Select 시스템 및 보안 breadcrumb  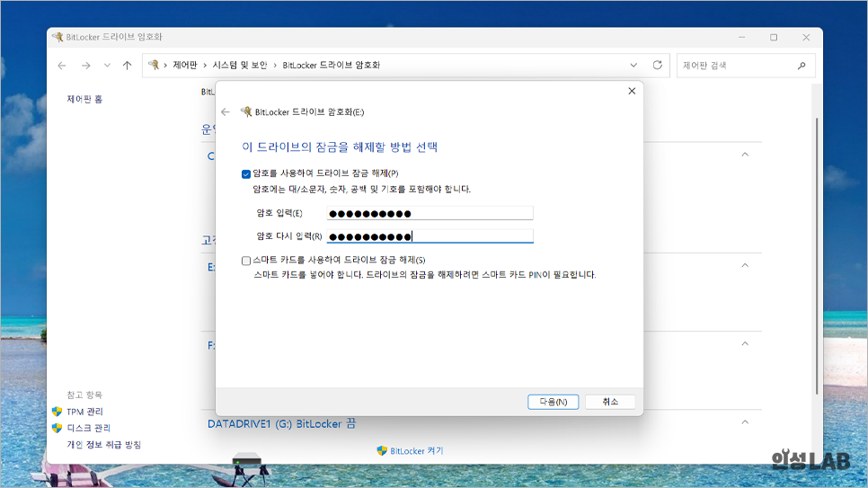pyautogui.click(x=240, y=66)
